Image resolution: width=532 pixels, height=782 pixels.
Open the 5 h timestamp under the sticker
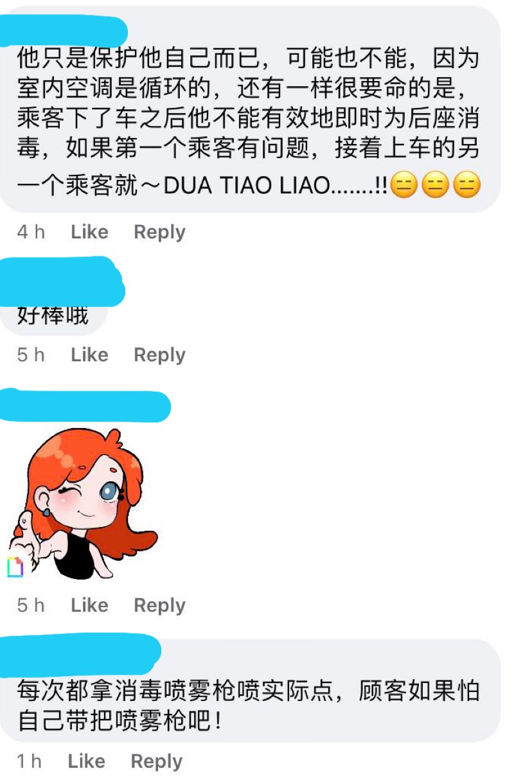pos(31,605)
